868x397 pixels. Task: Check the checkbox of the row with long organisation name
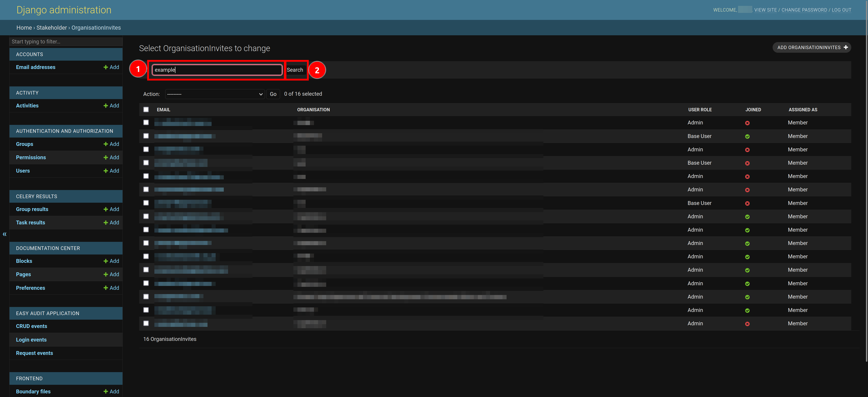pyautogui.click(x=146, y=297)
